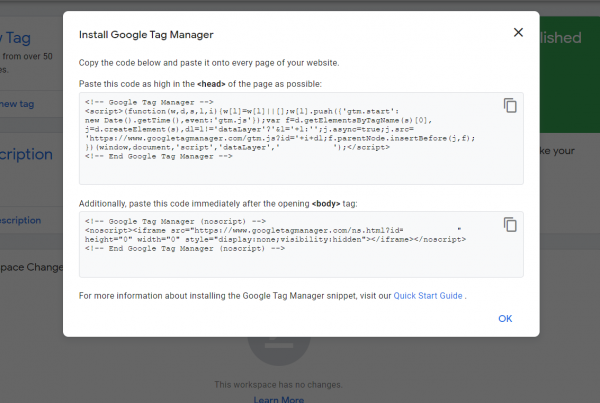This screenshot has width=600, height=403.
Task: Click the gray workspace placeholder icon
Action: click(279, 350)
